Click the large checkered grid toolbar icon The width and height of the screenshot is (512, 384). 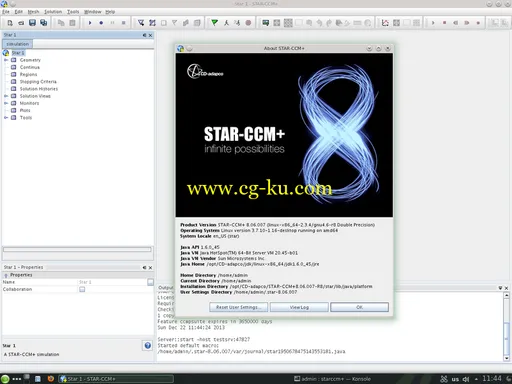coord(288,23)
